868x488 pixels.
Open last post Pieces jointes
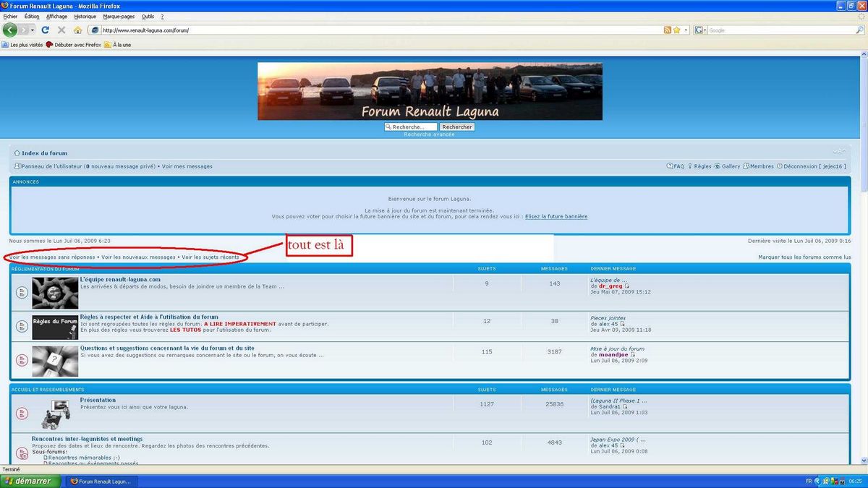(608, 317)
